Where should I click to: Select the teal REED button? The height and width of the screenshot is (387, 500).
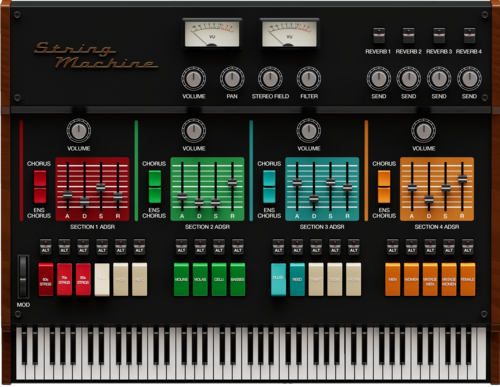[x=297, y=279]
